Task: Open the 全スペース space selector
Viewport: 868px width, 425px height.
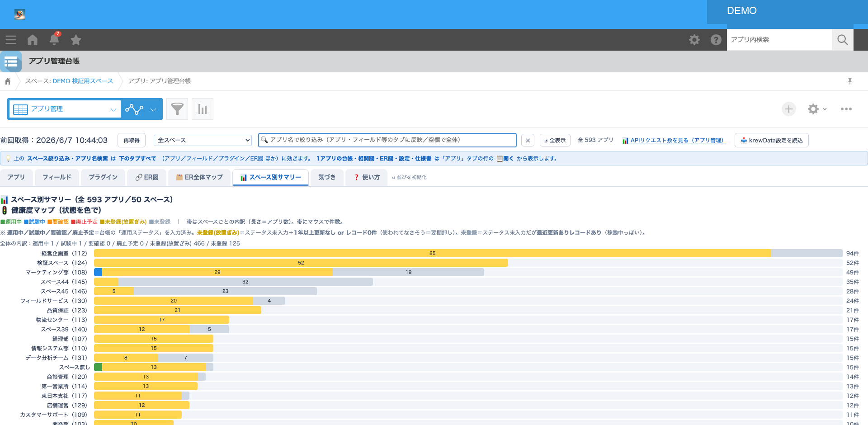Action: [203, 140]
